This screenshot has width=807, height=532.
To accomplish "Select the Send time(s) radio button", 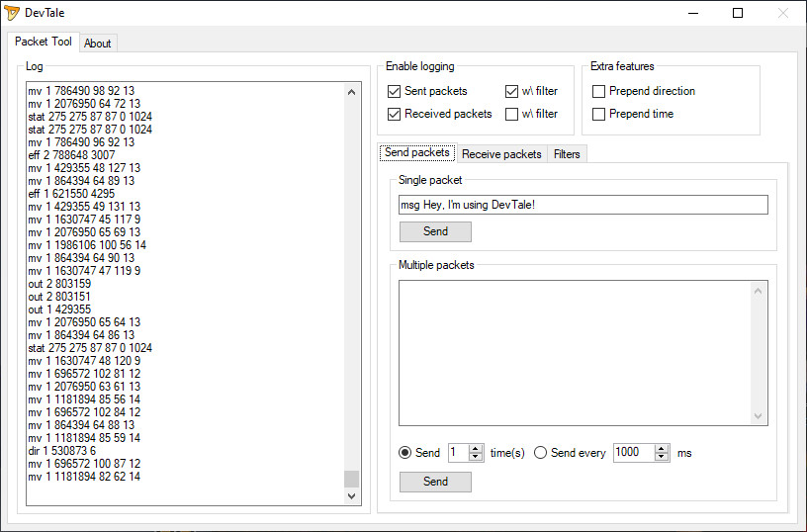I will click(405, 453).
